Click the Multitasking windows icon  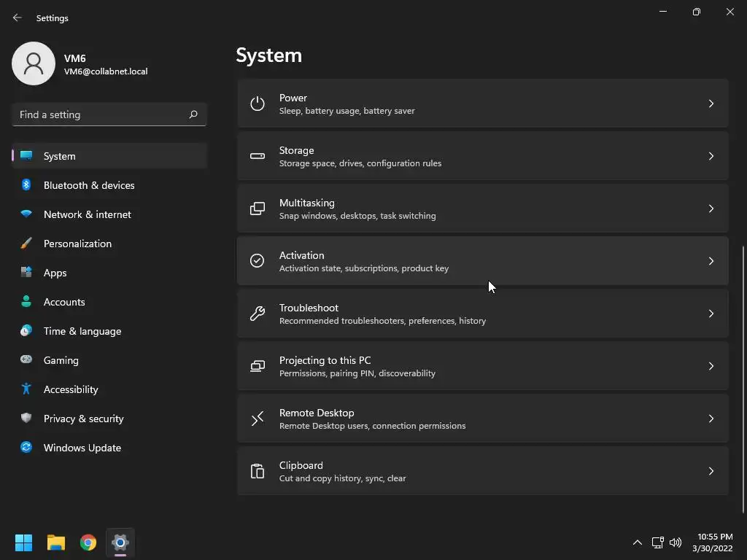pyautogui.click(x=258, y=209)
